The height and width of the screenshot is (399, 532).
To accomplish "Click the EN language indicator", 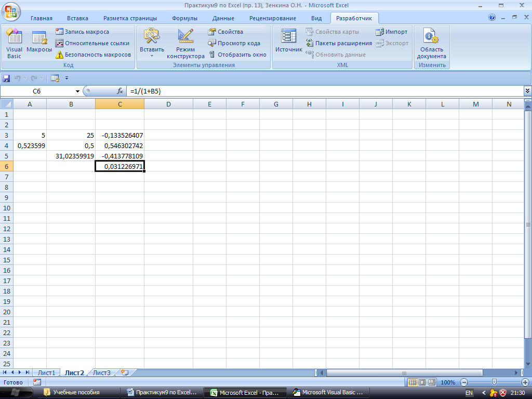I will click(x=469, y=393).
